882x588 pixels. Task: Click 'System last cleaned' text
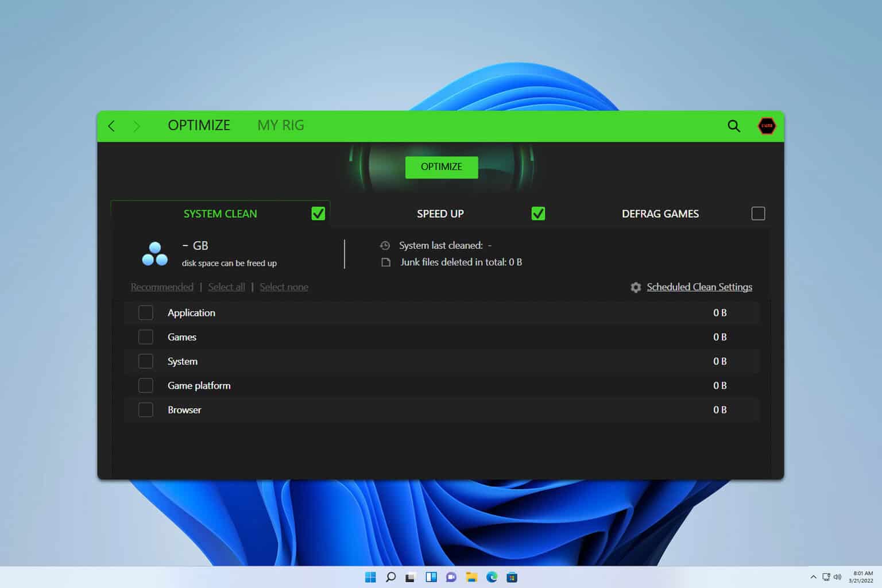pyautogui.click(x=441, y=245)
